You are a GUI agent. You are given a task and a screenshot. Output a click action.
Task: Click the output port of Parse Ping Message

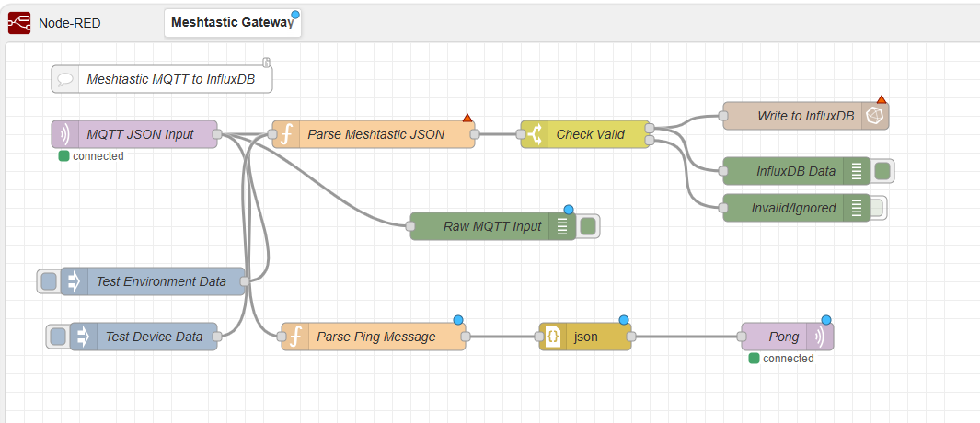[466, 337]
